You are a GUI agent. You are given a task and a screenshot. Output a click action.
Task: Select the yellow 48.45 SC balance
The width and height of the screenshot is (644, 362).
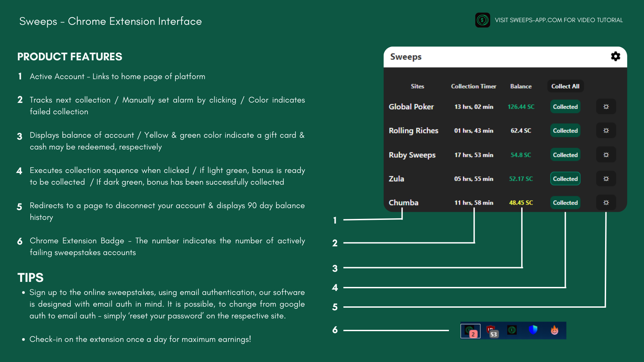521,202
